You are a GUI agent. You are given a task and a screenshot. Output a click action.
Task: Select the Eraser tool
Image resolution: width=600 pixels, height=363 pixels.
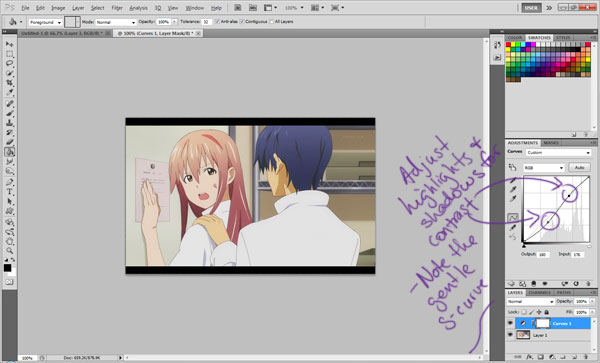point(10,142)
